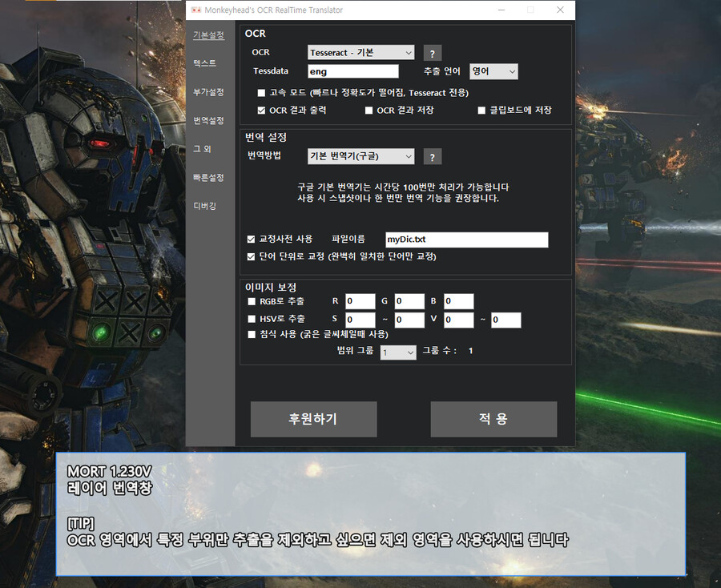Enable RGB로 추출 checkbox

click(252, 301)
